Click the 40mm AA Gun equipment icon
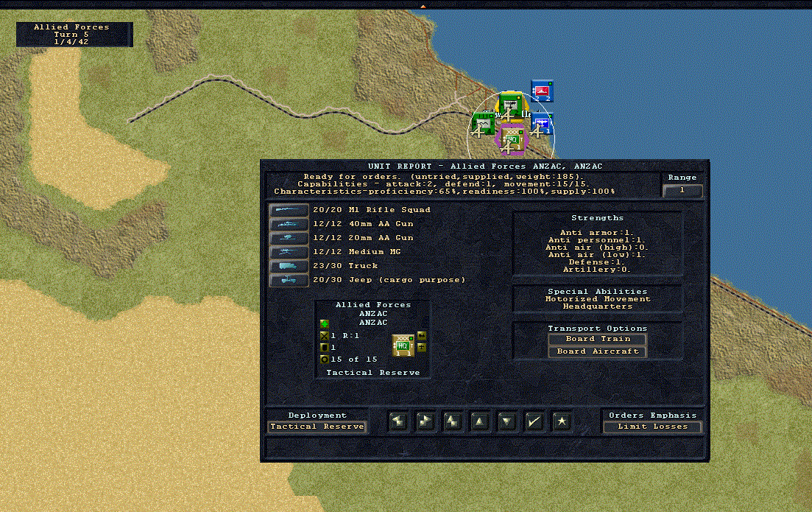812x512 pixels. tap(289, 224)
